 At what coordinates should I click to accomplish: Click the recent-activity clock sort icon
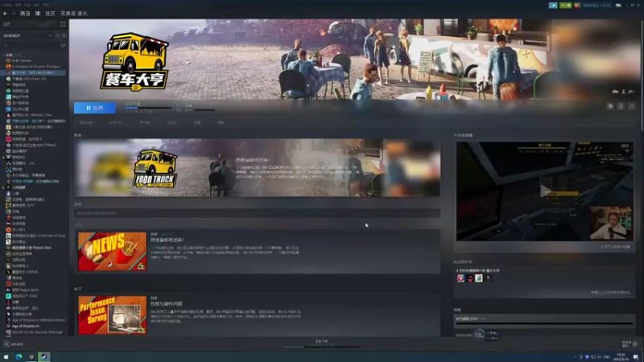(x=57, y=35)
